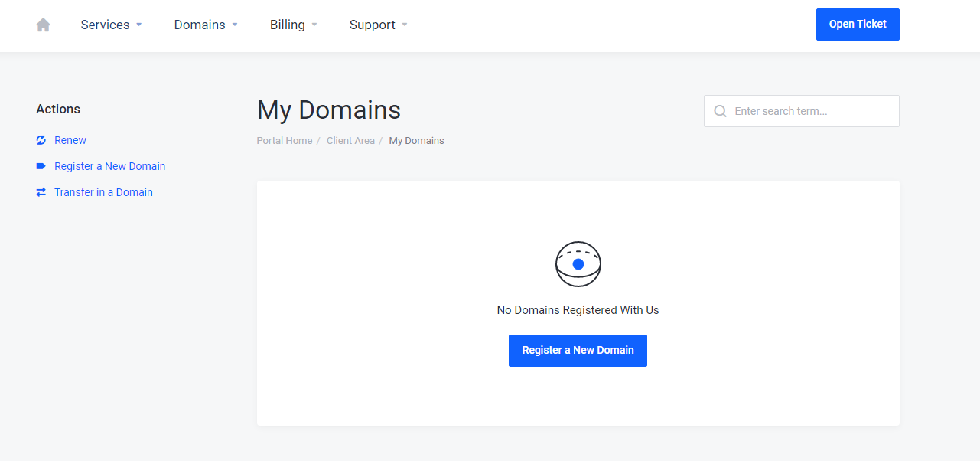Open the Support menu label
Image resolution: width=980 pixels, height=461 pixels.
[372, 25]
